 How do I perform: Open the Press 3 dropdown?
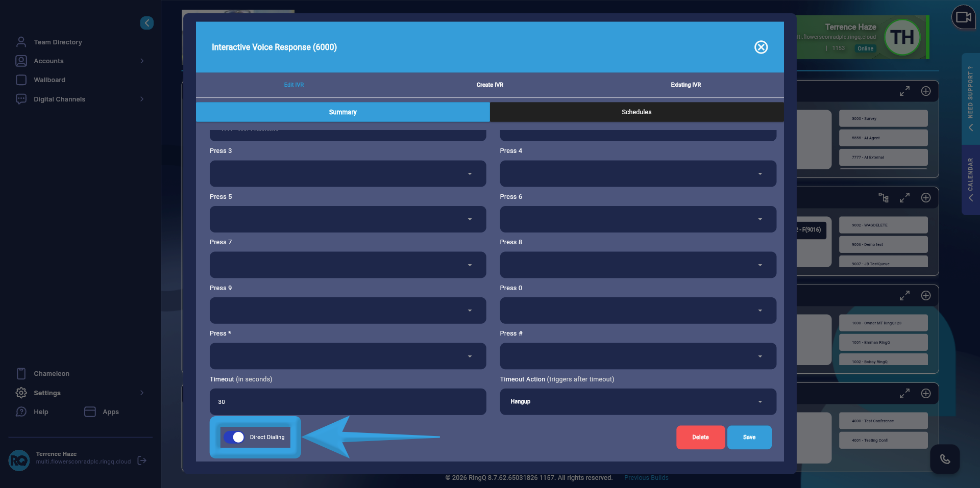(348, 173)
